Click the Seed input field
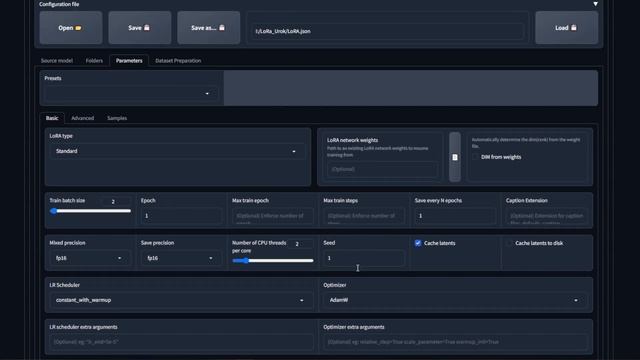Viewport: 640px width, 360px height. click(x=364, y=258)
